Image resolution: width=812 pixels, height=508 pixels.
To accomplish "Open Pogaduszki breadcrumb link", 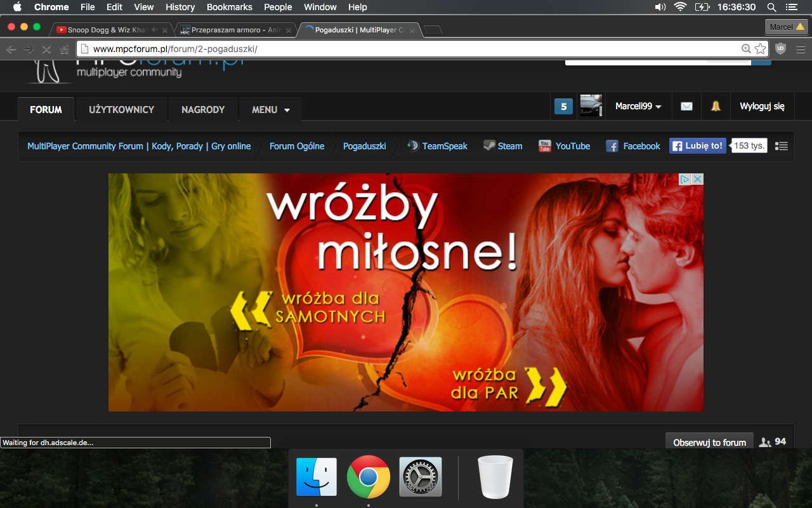I will pos(365,146).
